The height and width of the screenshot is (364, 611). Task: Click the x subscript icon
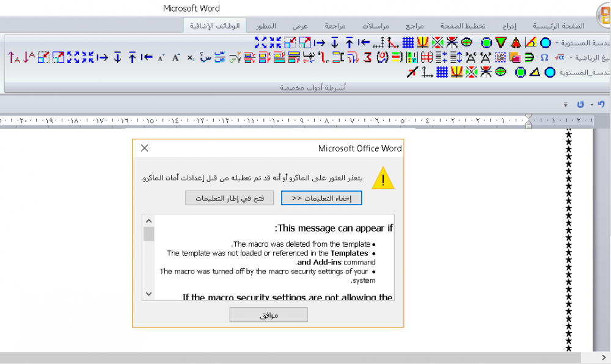click(x=190, y=57)
